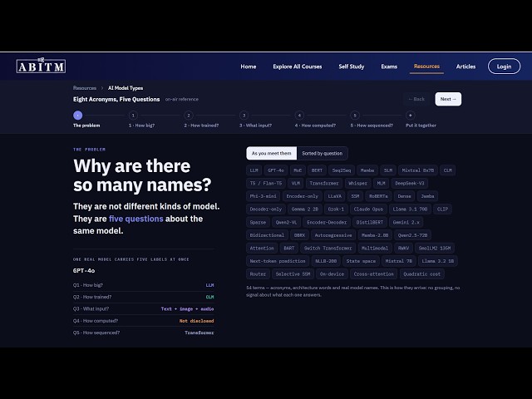Select the Selective SSM chip

293,273
